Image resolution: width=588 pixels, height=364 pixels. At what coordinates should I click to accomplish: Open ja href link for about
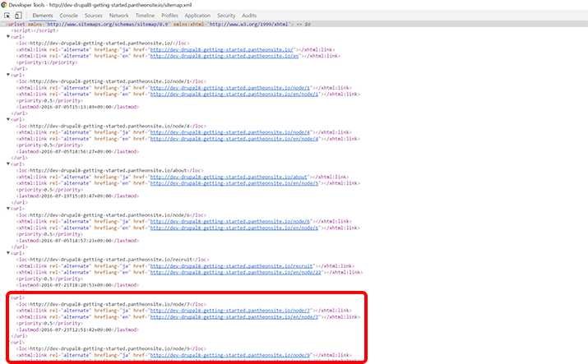point(229,177)
